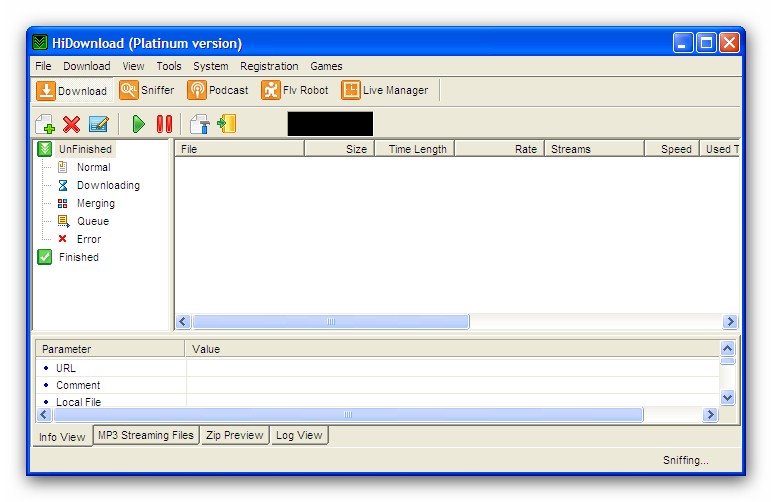Viewport: 772px width, 502px height.
Task: Select the UnFinished tree category
Action: [x=85, y=149]
